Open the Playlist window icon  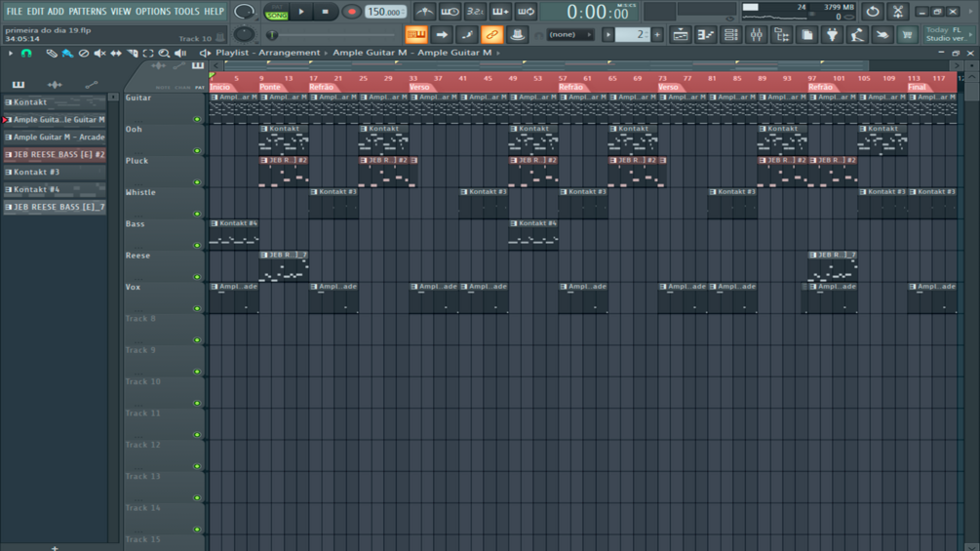click(680, 35)
